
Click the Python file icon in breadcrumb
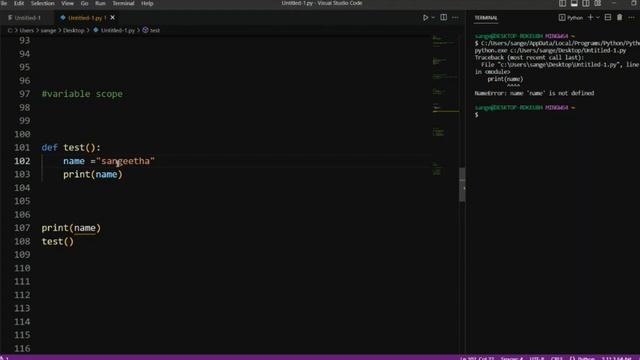tap(96, 30)
